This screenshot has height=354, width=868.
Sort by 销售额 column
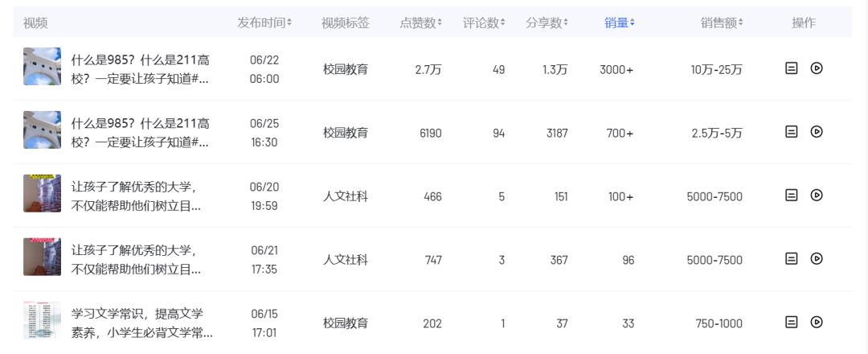pos(722,23)
